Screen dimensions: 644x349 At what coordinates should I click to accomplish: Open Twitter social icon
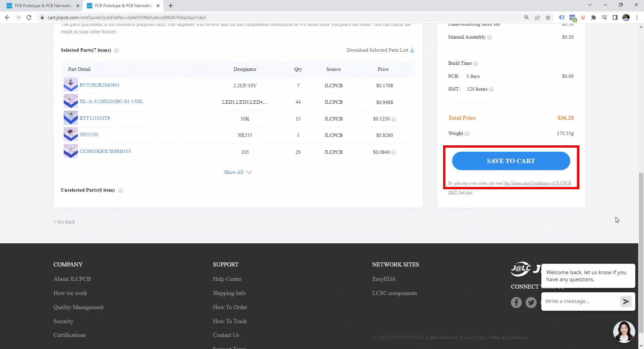531,302
